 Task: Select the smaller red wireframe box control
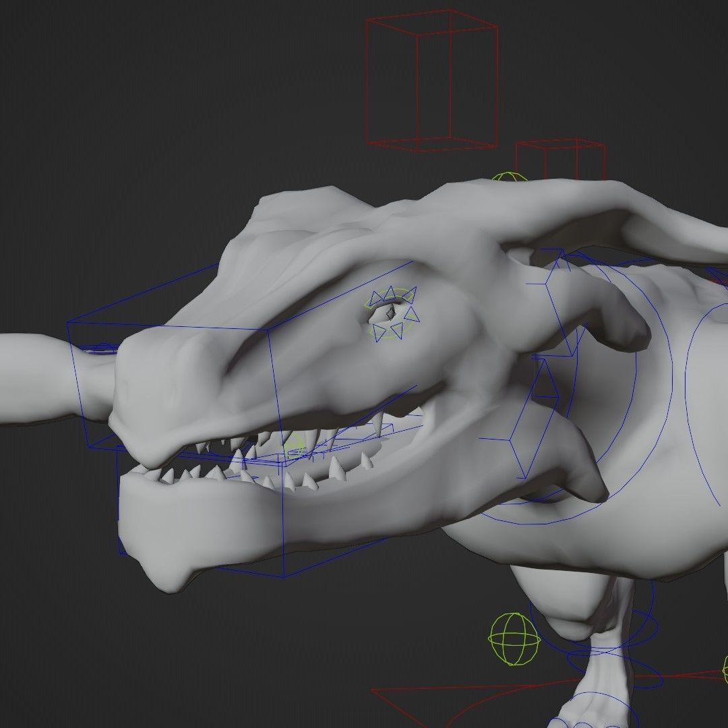pos(560,159)
